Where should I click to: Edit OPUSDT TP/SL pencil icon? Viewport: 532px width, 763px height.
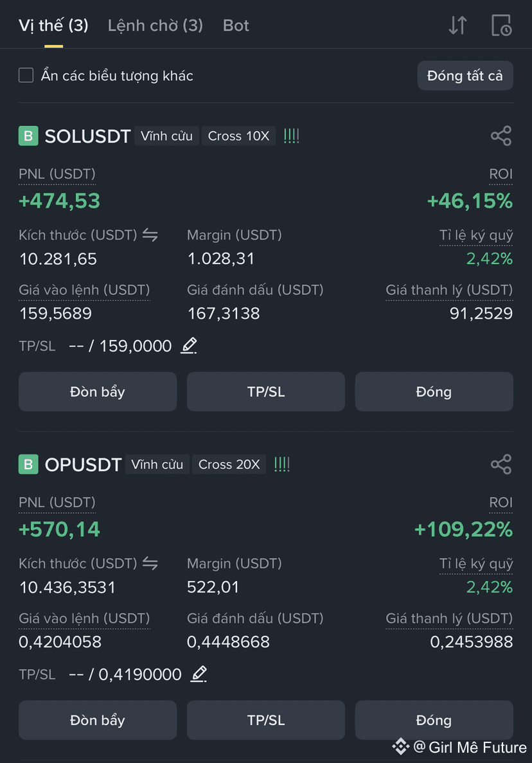[x=199, y=674]
